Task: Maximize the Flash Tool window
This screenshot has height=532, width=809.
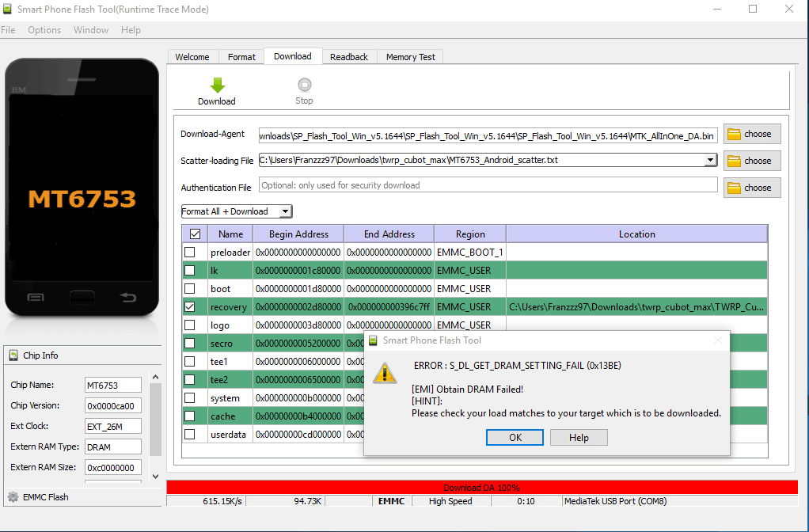Action: [753, 9]
